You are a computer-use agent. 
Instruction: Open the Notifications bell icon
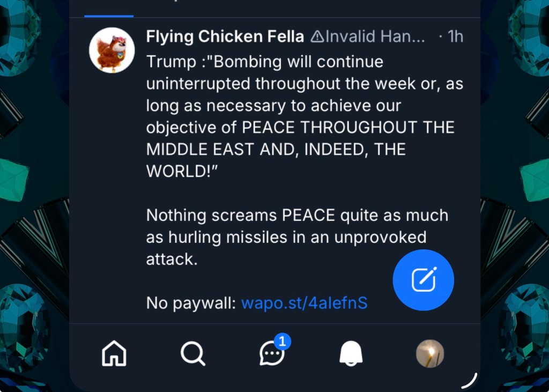pos(351,354)
